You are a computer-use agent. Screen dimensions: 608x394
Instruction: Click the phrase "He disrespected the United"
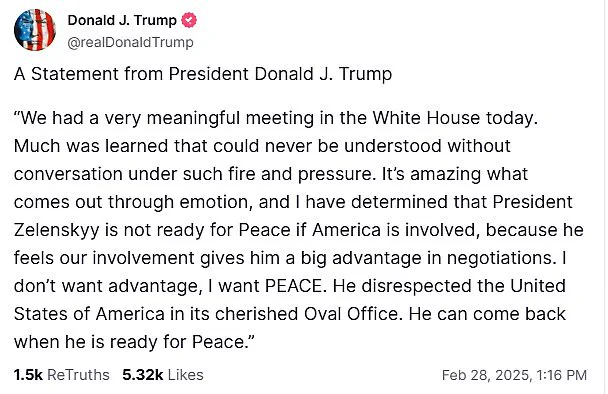point(449,286)
